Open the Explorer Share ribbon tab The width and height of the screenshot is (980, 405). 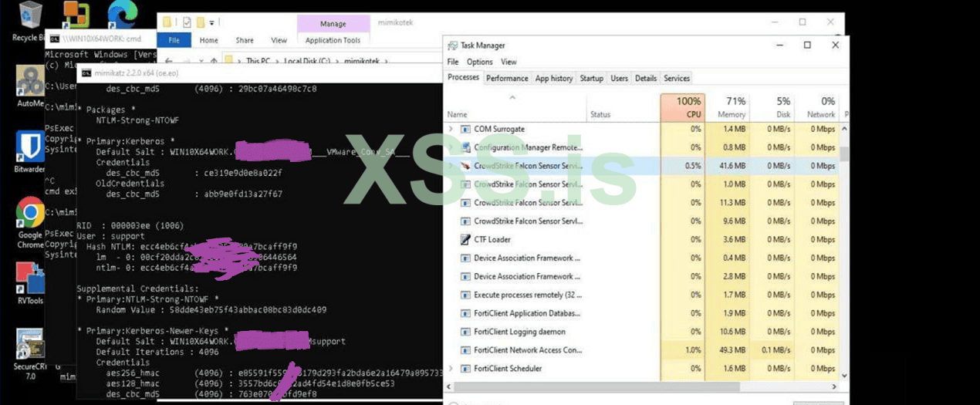245,40
